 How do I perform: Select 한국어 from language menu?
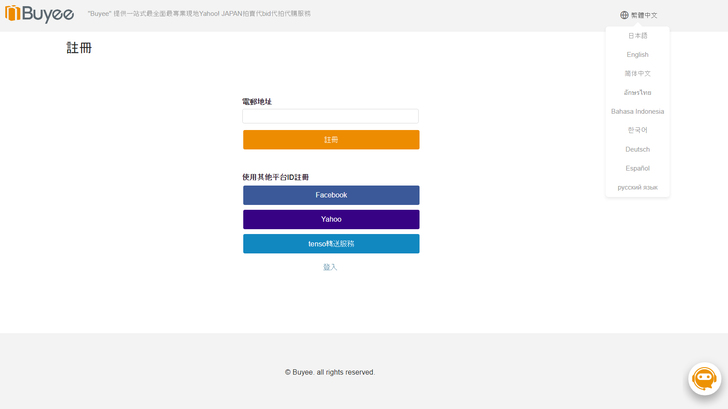637,130
